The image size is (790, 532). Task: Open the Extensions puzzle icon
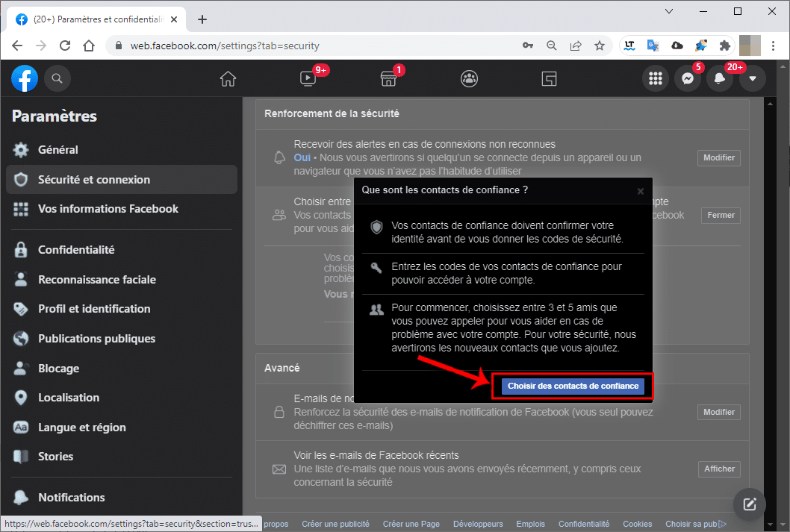[x=724, y=46]
